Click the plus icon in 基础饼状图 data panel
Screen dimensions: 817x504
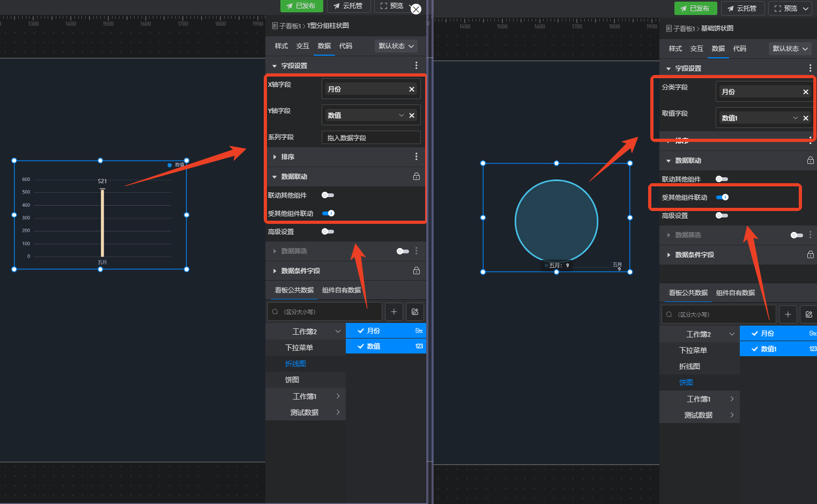click(x=788, y=314)
